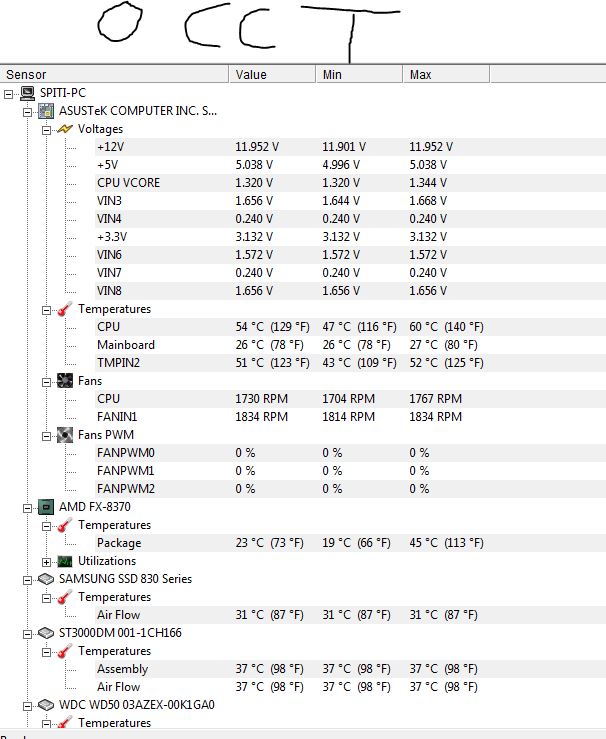This screenshot has height=739, width=606.
Task: Click the Voltages lightning bolt icon
Action: pos(65,129)
